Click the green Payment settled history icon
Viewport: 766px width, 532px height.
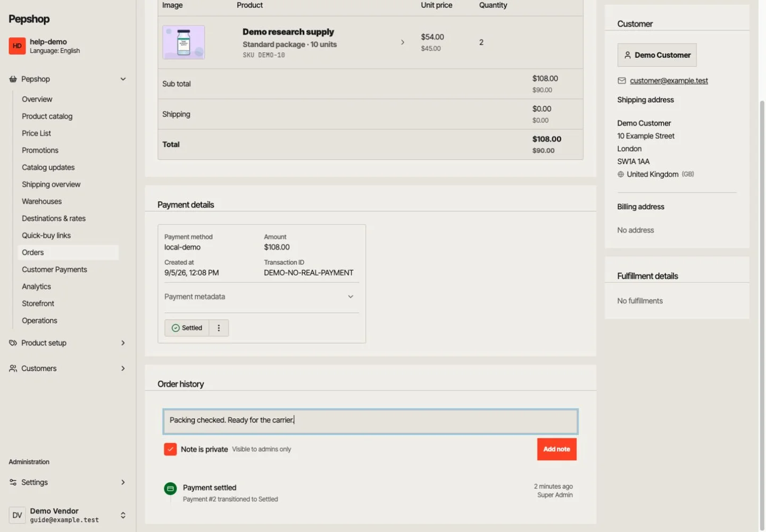coord(170,488)
